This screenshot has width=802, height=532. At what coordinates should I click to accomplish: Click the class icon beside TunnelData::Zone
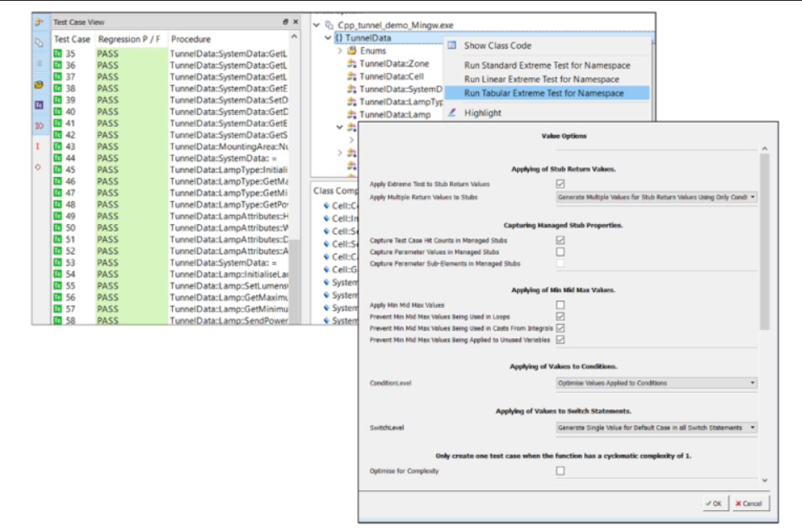(352, 64)
